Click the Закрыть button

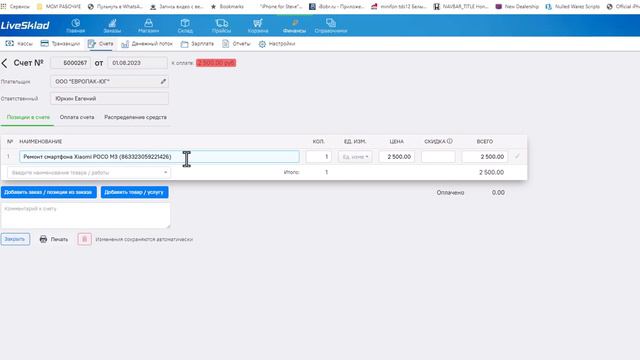(15, 239)
